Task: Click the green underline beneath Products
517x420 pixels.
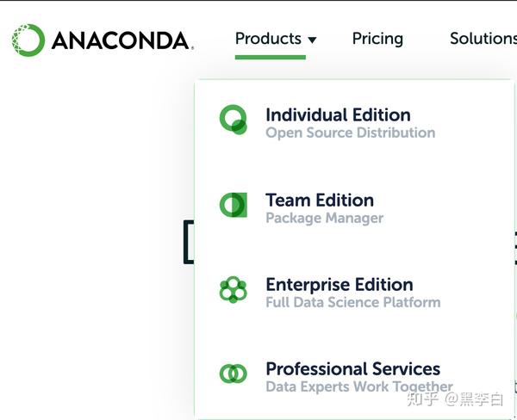Action: pos(271,58)
